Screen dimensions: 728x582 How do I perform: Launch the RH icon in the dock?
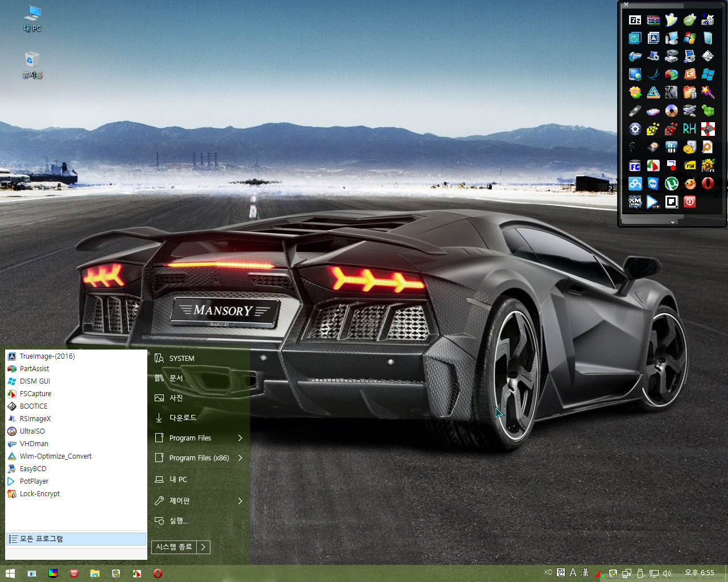[x=690, y=129]
